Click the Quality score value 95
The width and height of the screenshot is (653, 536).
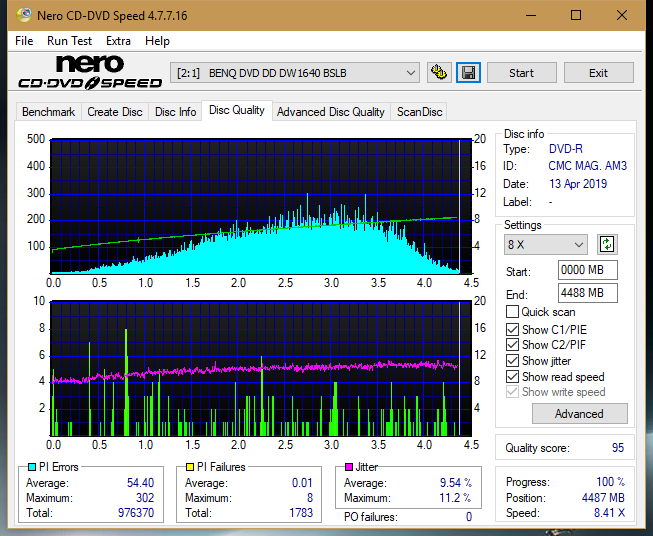tap(618, 448)
